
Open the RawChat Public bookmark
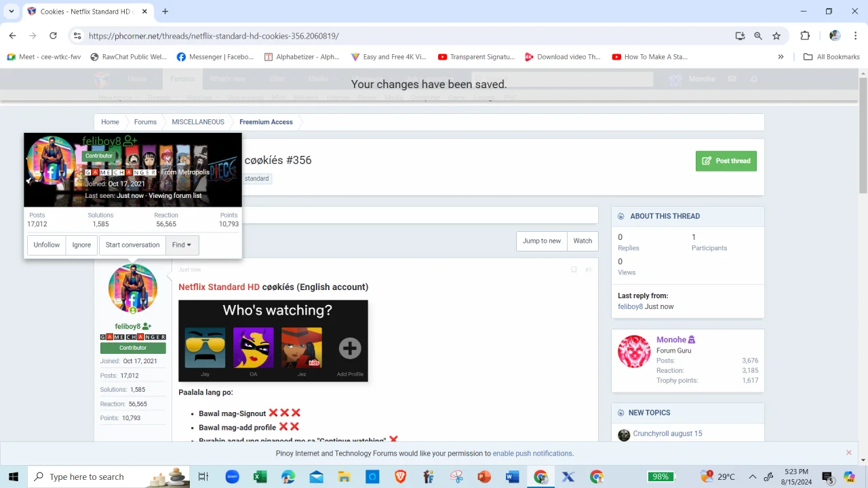click(128, 57)
